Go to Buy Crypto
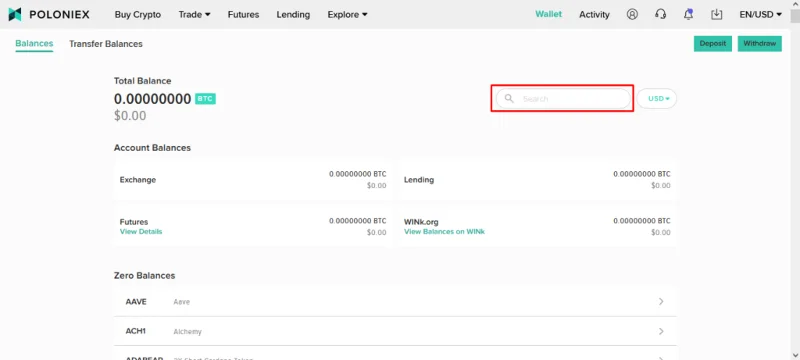The width and height of the screenshot is (800, 360). point(138,15)
